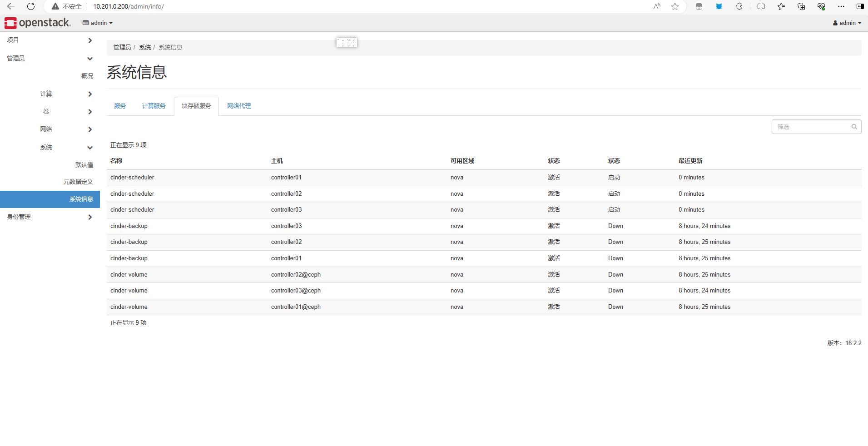Open the 网络代理 tab

pyautogui.click(x=238, y=106)
